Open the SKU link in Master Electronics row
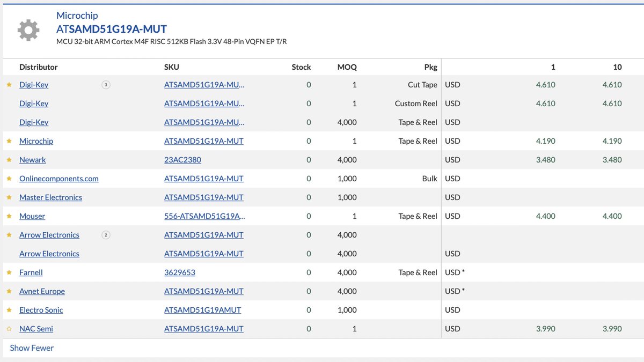The width and height of the screenshot is (644, 362). (204, 197)
